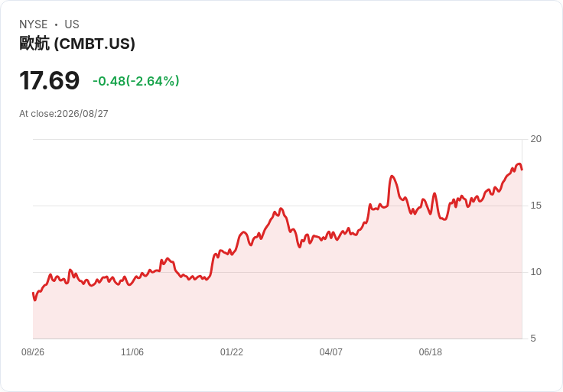Click the 15 horizontal gridline
Image resolution: width=563 pixels, height=392 pixels.
coord(278,206)
